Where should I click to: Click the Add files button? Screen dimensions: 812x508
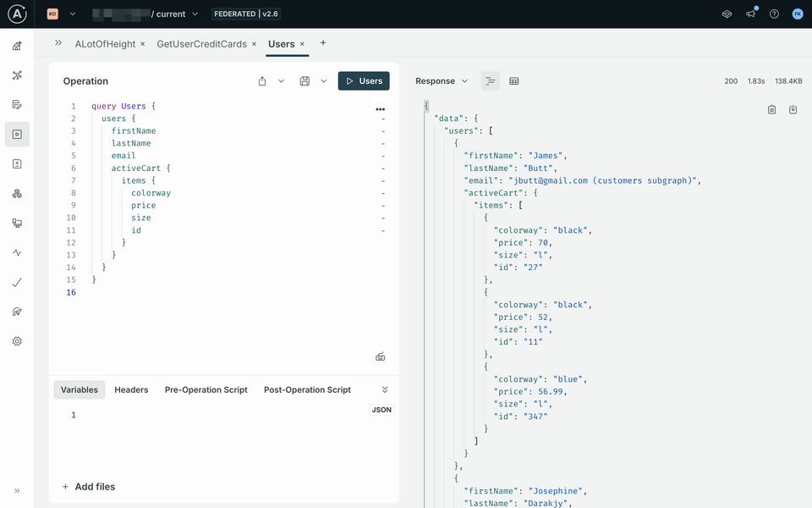(89, 486)
